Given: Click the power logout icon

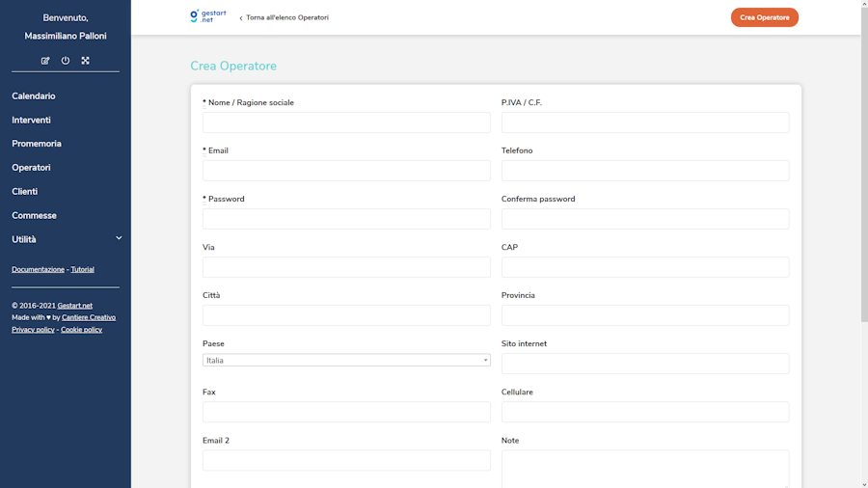Looking at the screenshot, I should [x=66, y=61].
